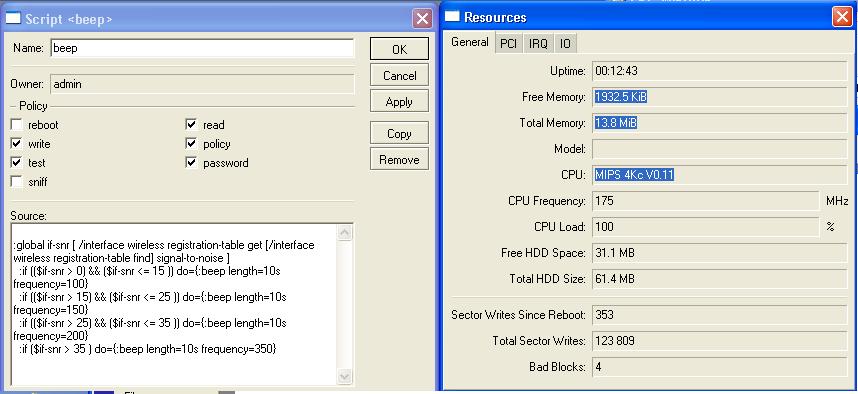Click inside the Source script text area
This screenshot has width=858, height=394.
tap(174, 304)
